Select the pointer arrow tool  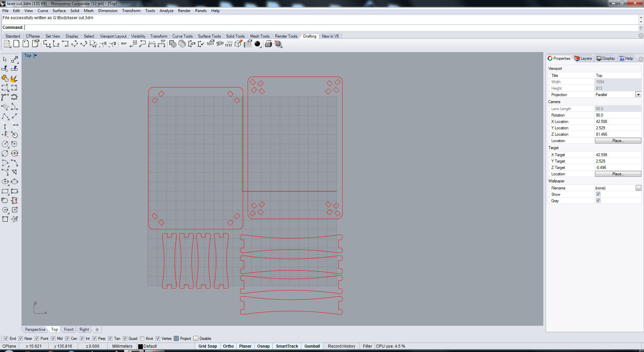coord(5,59)
